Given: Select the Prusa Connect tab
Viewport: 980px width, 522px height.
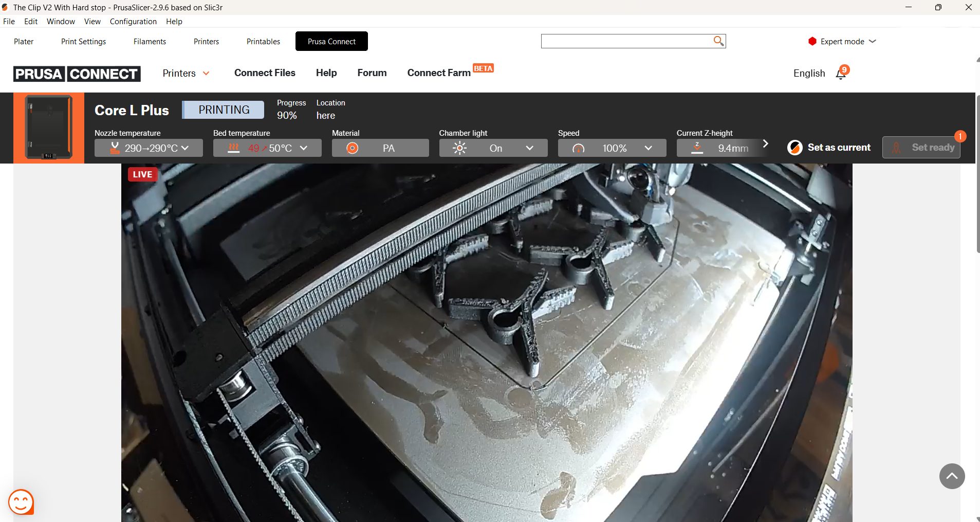Looking at the screenshot, I should (331, 41).
